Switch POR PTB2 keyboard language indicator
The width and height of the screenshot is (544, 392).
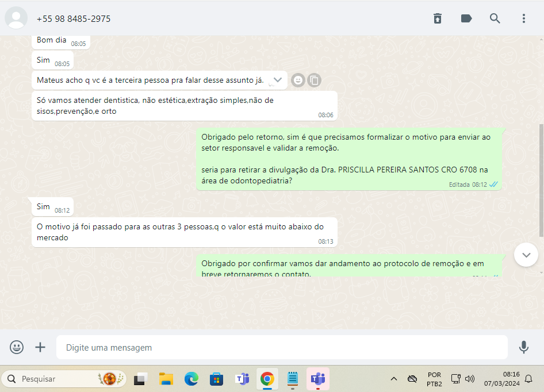(434, 379)
